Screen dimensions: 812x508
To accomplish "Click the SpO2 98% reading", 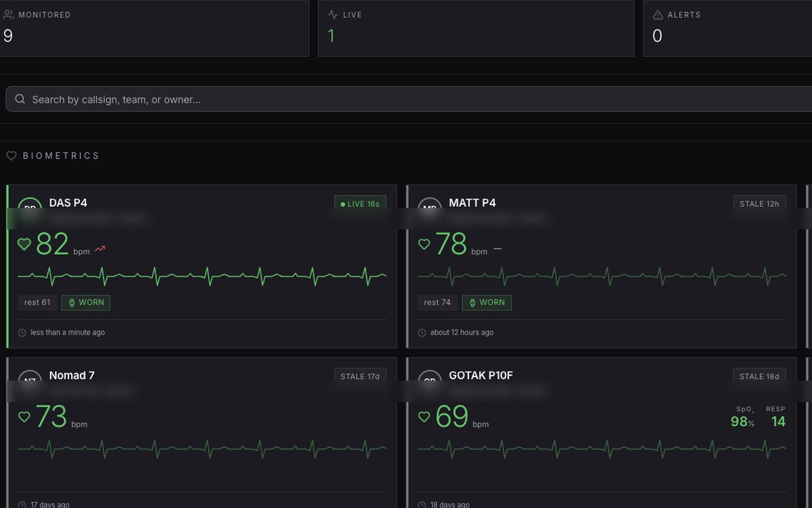I will (x=743, y=417).
